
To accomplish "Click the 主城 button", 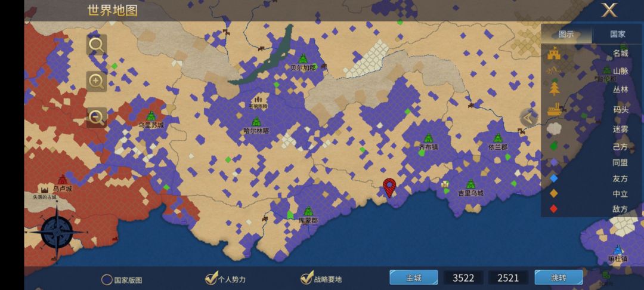I will (414, 277).
